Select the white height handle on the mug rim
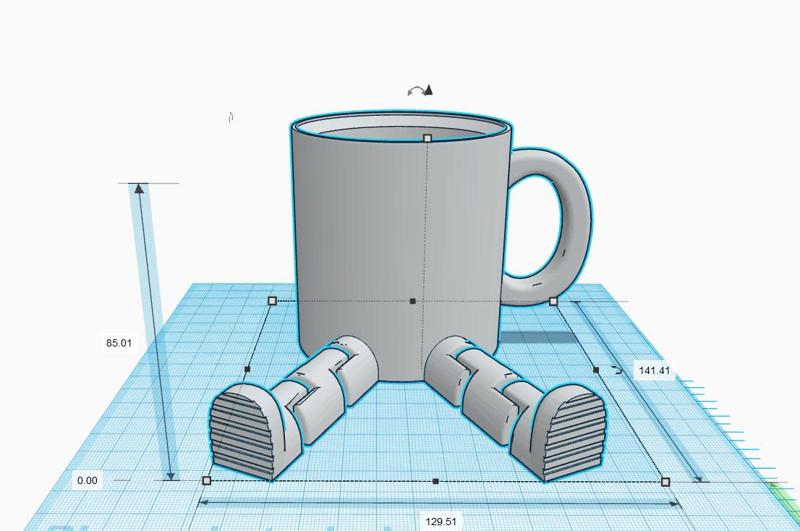Screen dimensions: 800x531 pyautogui.click(x=428, y=138)
